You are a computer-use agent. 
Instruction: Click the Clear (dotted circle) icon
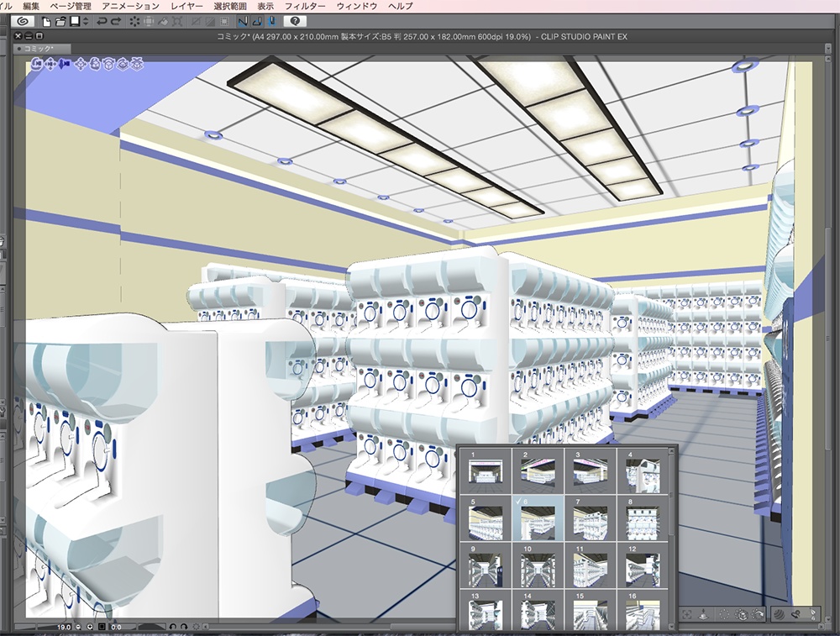click(x=134, y=22)
